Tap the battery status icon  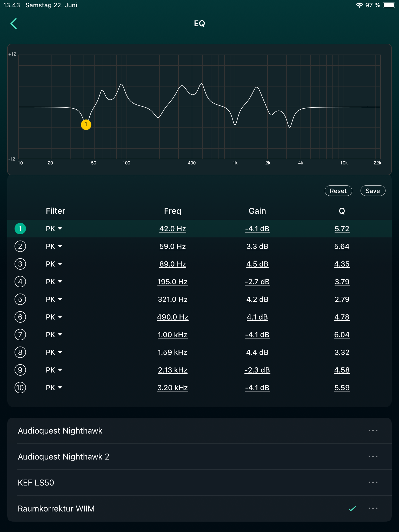(x=389, y=5)
